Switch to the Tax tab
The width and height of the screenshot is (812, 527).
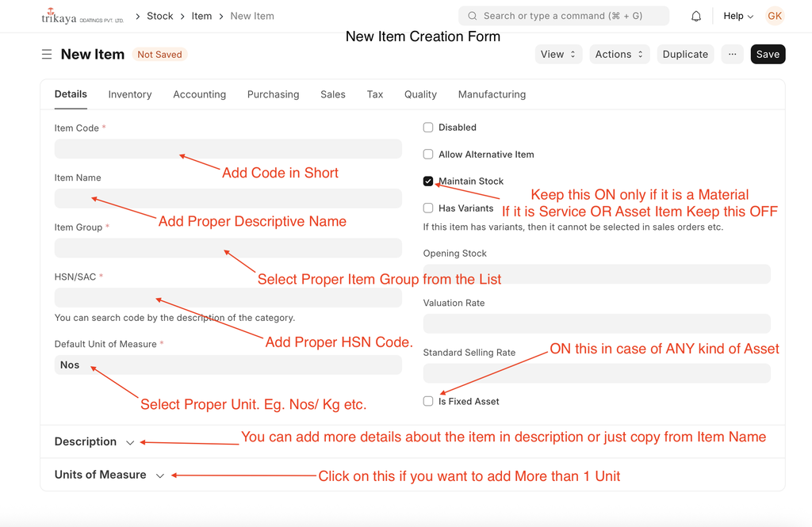[x=375, y=94]
